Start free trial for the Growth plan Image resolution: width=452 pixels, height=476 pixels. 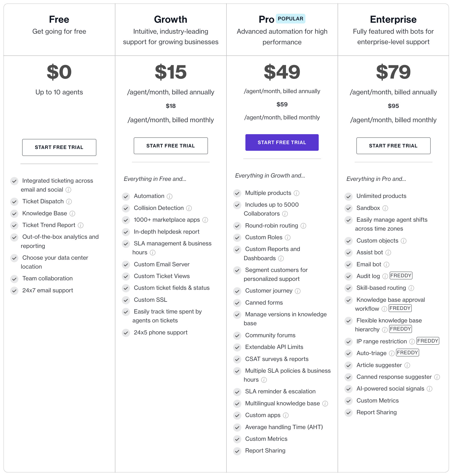[171, 146]
